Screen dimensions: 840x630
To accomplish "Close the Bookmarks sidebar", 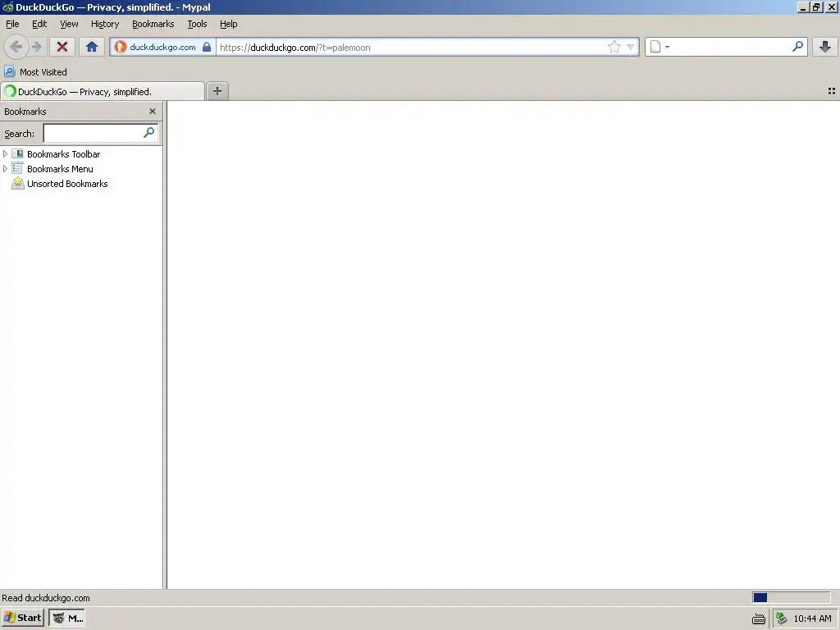I will [x=153, y=112].
